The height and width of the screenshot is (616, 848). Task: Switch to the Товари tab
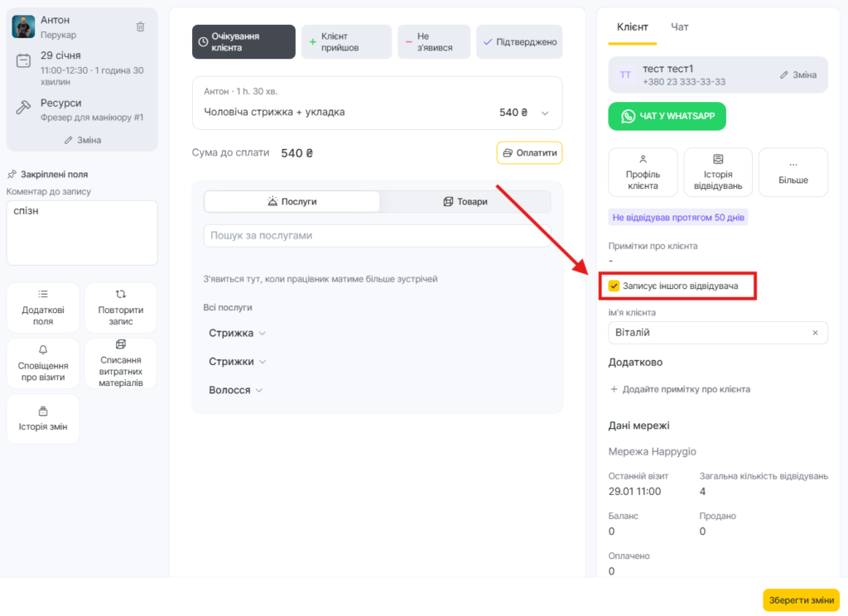coord(465,201)
